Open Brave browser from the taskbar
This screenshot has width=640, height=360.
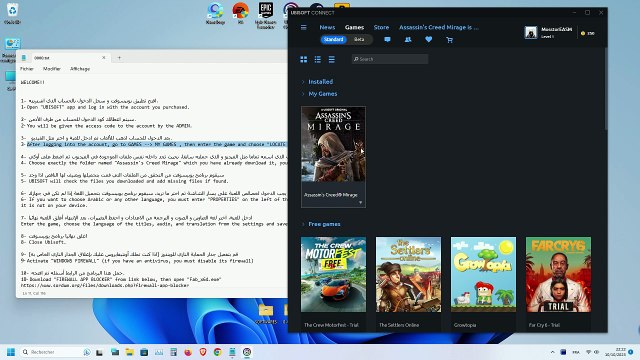tap(203, 352)
